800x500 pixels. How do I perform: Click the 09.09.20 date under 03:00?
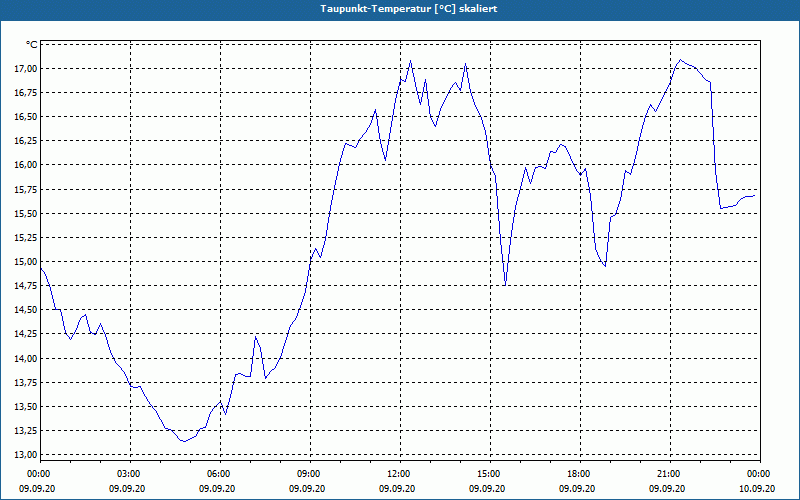(x=127, y=488)
